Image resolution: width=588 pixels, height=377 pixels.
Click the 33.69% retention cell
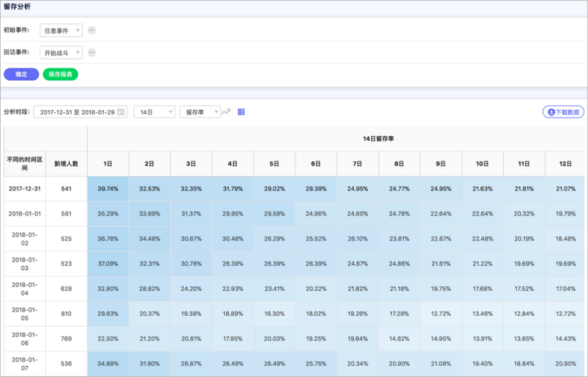point(149,213)
